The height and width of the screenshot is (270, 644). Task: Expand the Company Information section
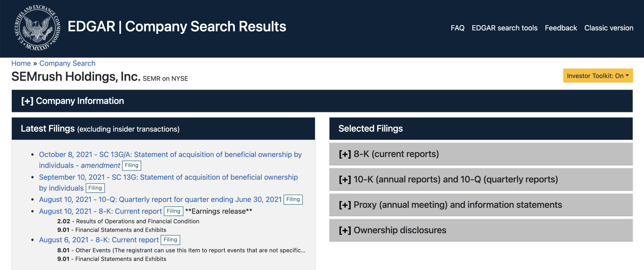322,101
